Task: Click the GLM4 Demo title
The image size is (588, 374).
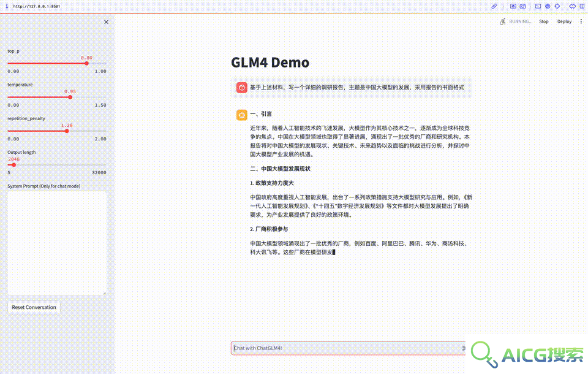Action: (270, 63)
